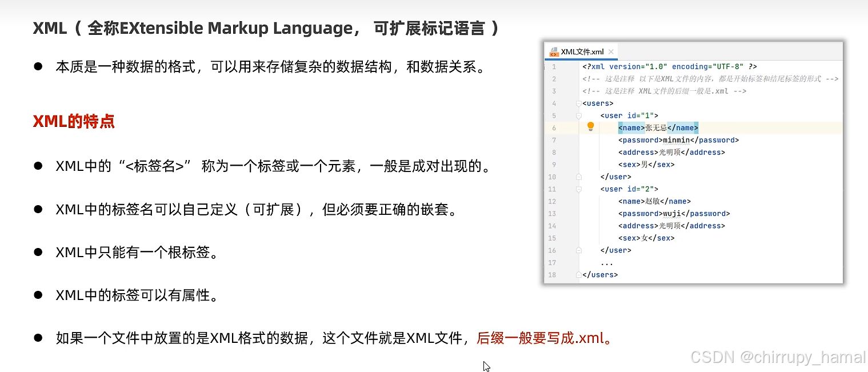Click the closing </users> tag
This screenshot has height=372, width=868.
pyautogui.click(x=600, y=275)
